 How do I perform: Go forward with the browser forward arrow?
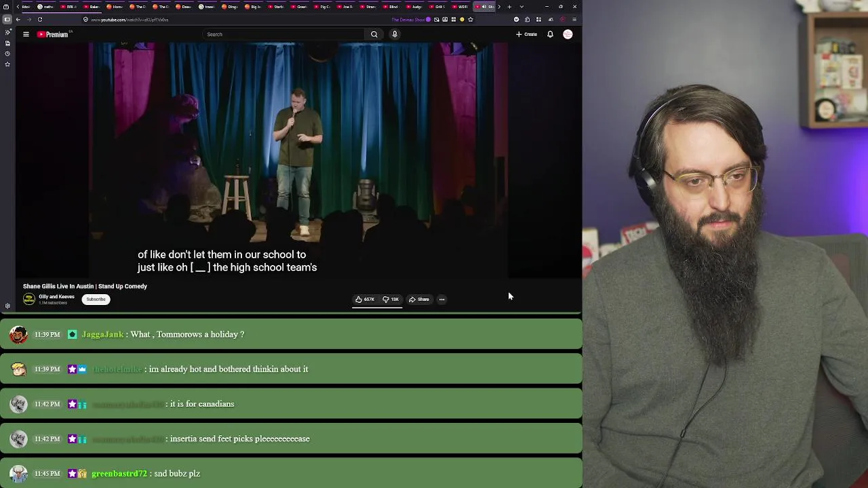(29, 20)
